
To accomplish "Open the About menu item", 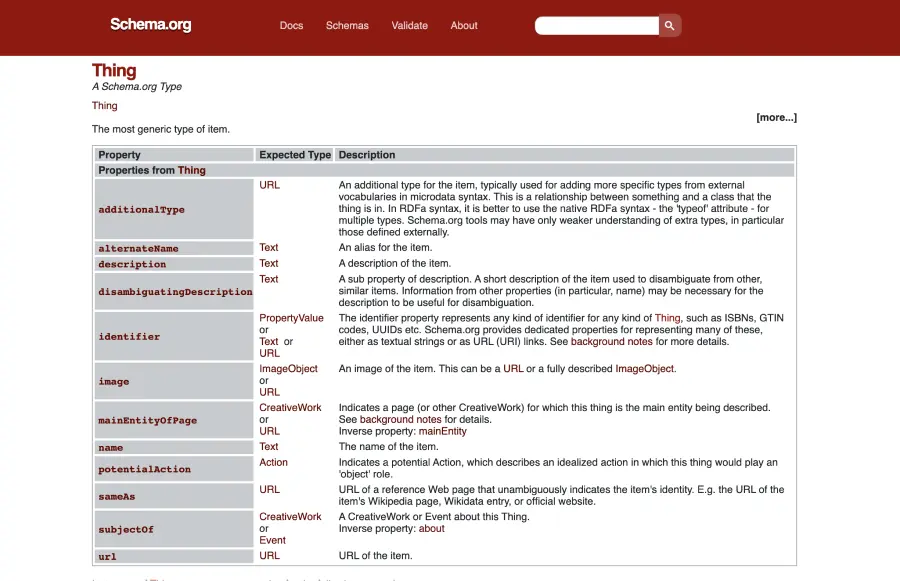I will (464, 25).
